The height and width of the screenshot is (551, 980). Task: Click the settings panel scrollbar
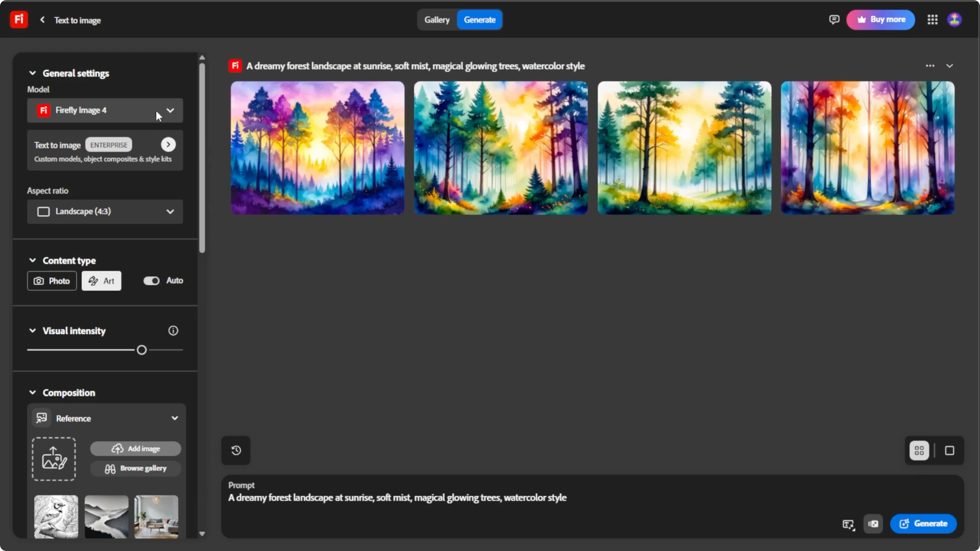click(x=202, y=158)
